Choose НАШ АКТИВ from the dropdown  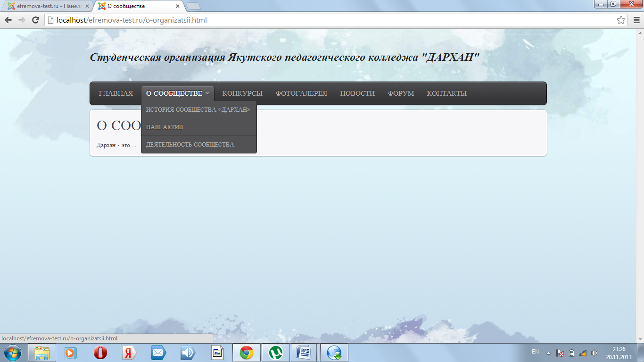tap(198, 127)
